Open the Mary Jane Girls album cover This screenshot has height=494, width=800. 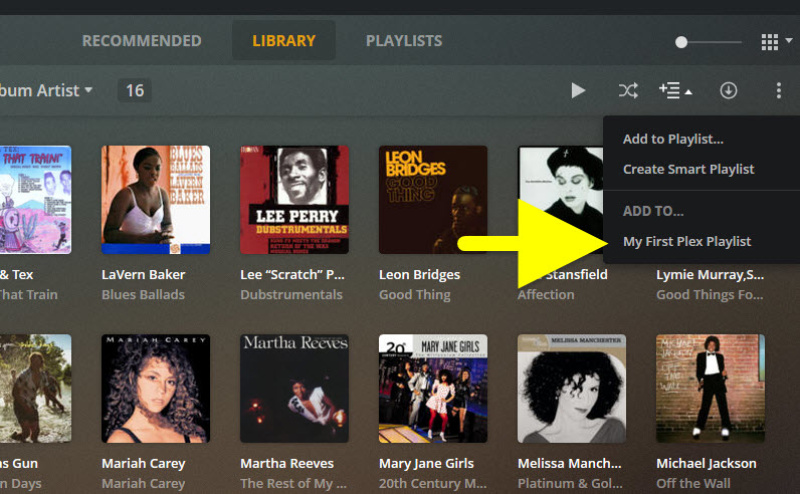pos(433,388)
